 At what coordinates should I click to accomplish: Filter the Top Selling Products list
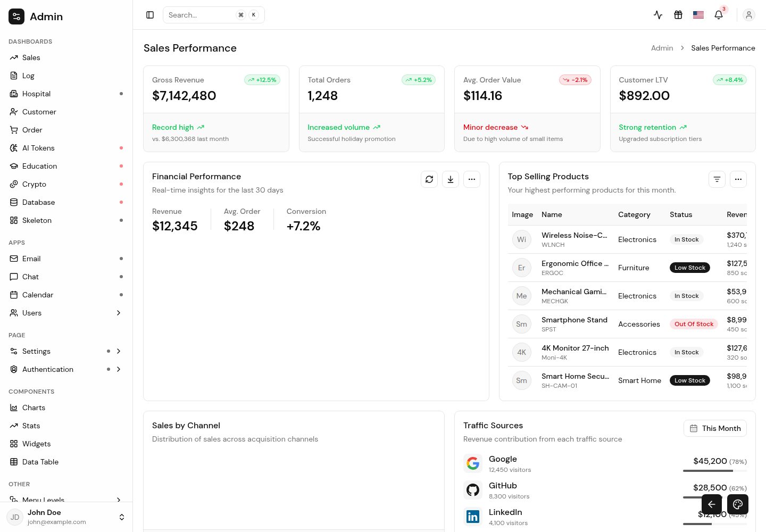[x=717, y=179]
